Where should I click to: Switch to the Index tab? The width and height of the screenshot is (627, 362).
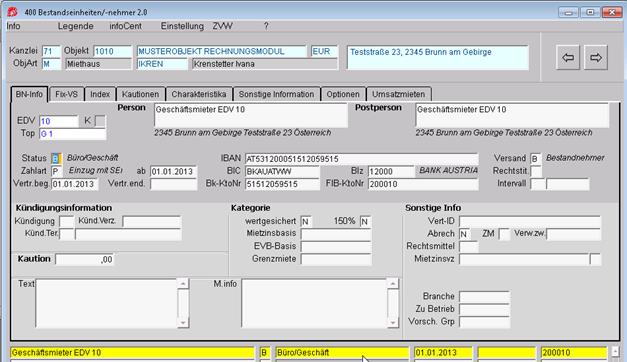[100, 94]
